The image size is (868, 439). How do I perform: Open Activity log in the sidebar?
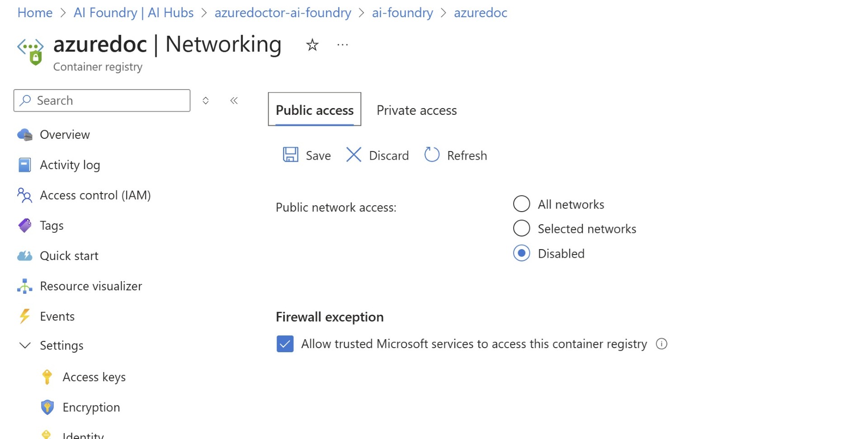pyautogui.click(x=70, y=165)
